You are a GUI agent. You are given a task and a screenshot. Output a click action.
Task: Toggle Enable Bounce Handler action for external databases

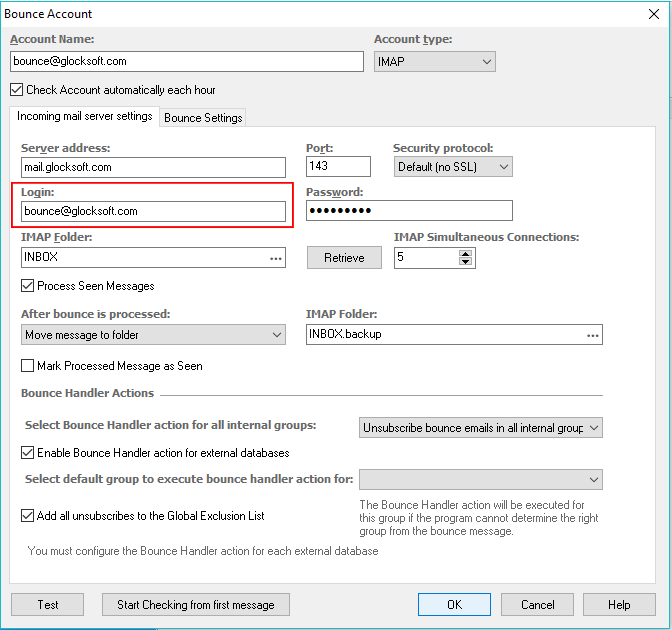pos(27,453)
